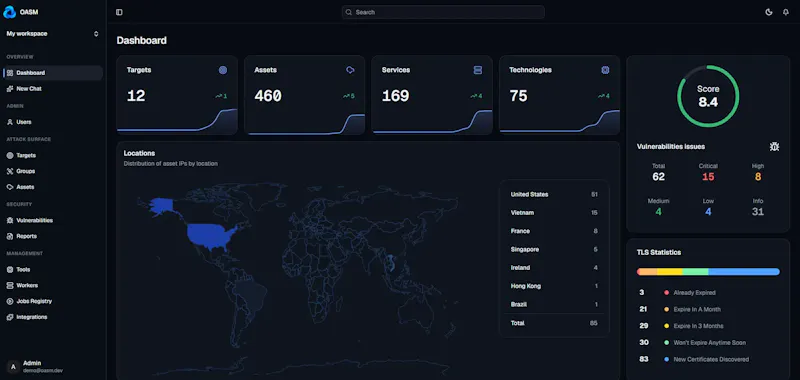Click Groups icon in sidebar
The width and height of the screenshot is (800, 380).
(10, 171)
